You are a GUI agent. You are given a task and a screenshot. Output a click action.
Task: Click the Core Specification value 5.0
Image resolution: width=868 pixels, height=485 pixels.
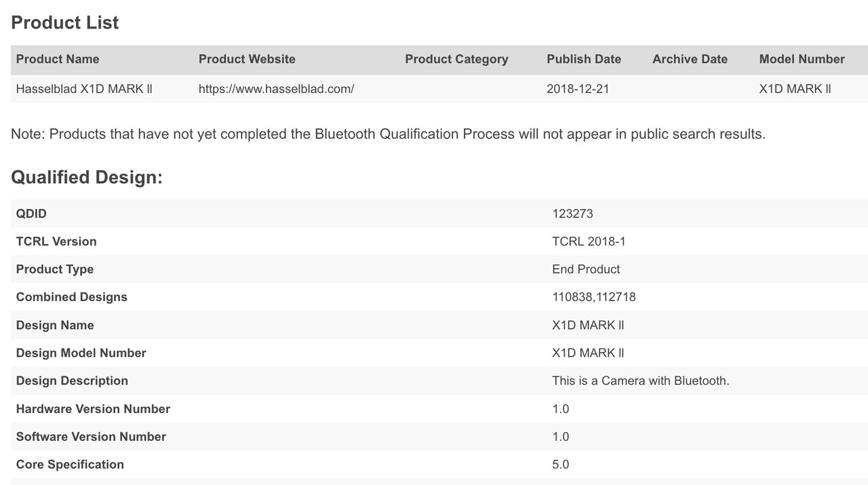pos(560,465)
